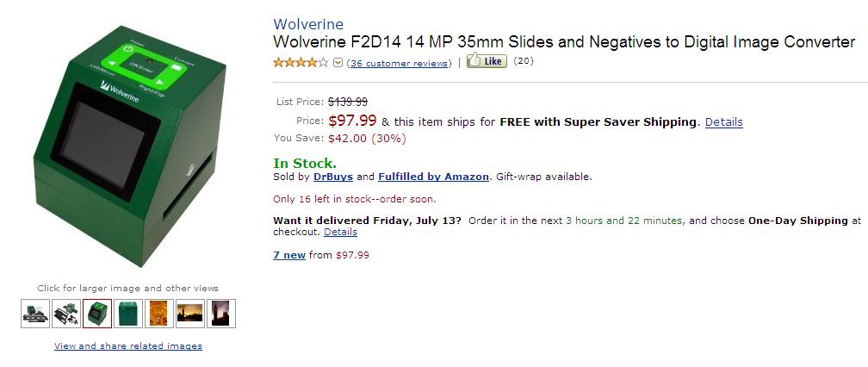
Task: Select the orange interior sample photo thumbnail
Action: (159, 314)
